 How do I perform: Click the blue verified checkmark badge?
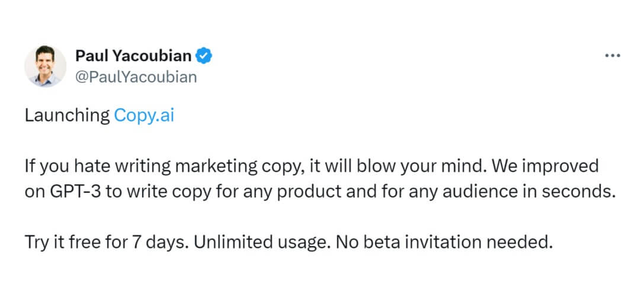[x=203, y=56]
